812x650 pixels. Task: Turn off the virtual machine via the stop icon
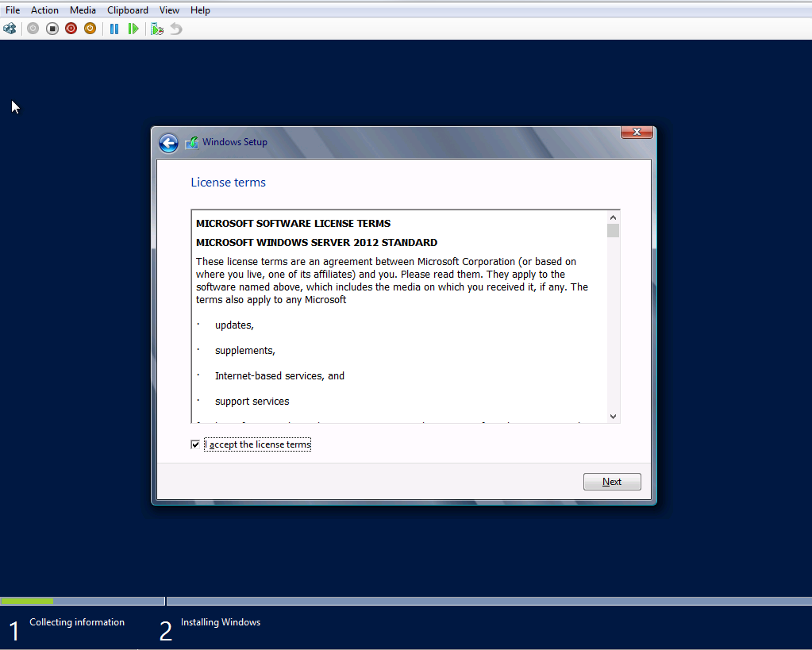52,29
